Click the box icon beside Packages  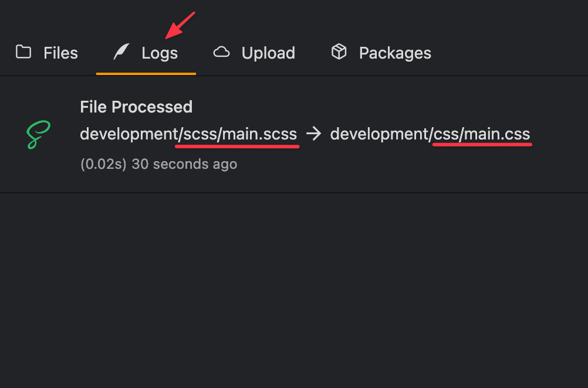[339, 52]
